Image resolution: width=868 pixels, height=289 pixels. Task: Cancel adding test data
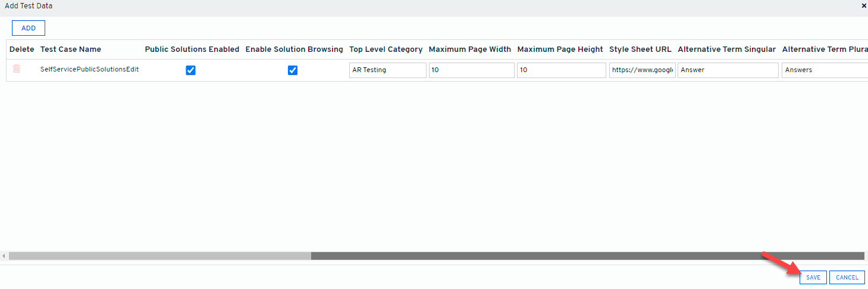847,277
